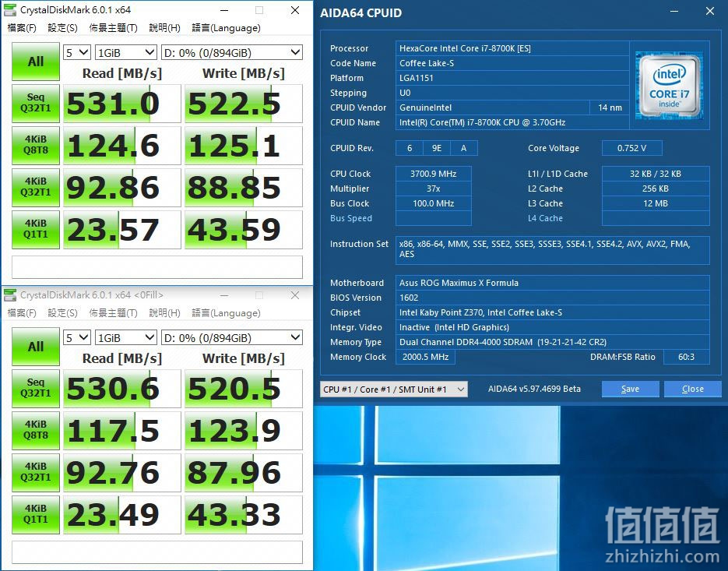Minimize the top CrystalDiskMark window
728x571 pixels.
[x=224, y=10]
